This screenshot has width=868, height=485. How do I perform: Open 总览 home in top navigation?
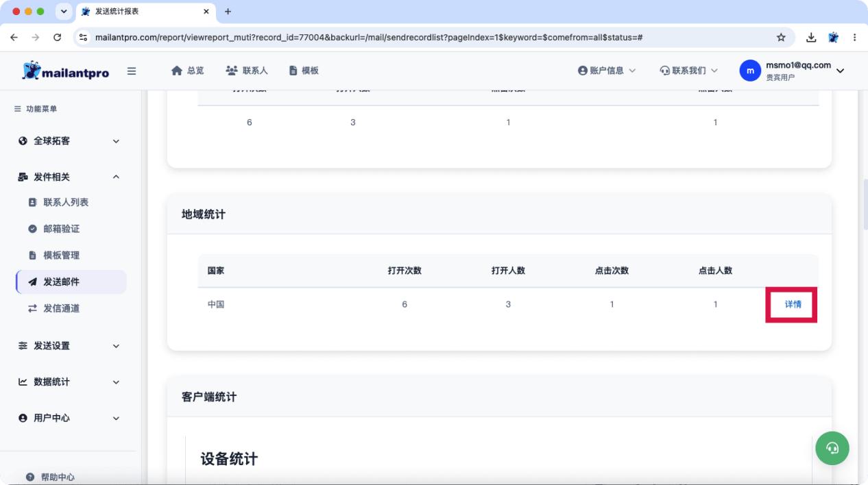[187, 71]
